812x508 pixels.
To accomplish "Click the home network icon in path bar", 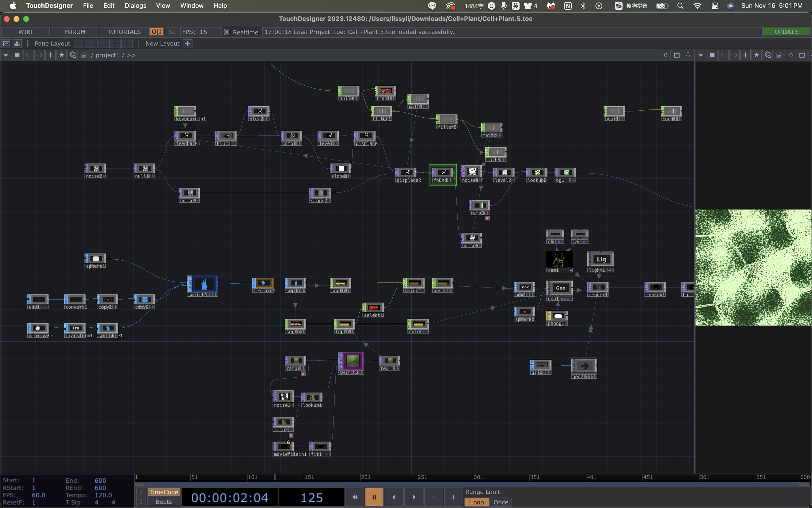I will tap(84, 55).
